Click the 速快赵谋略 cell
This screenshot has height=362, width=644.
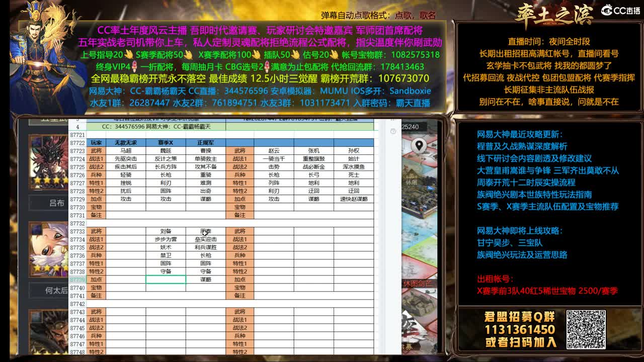click(x=354, y=199)
